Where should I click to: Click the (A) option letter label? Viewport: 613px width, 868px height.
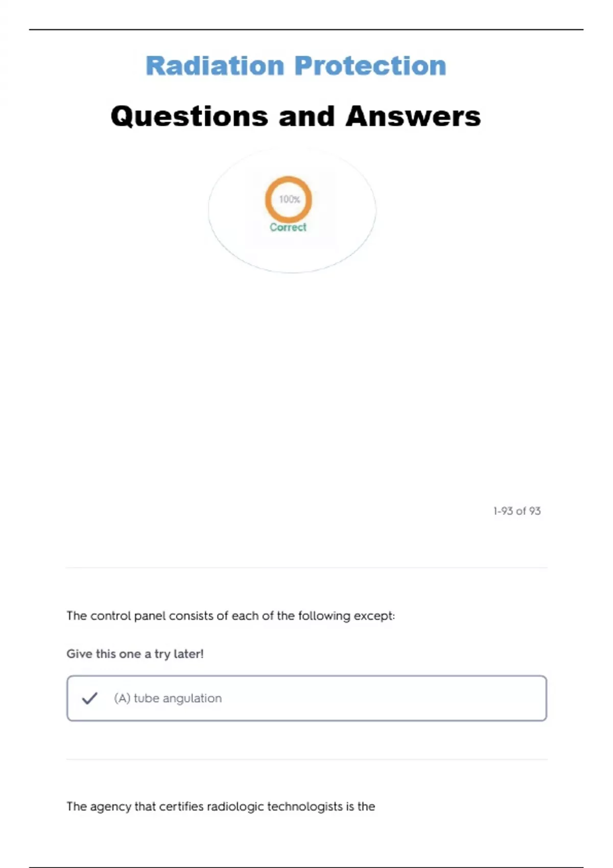(x=122, y=698)
